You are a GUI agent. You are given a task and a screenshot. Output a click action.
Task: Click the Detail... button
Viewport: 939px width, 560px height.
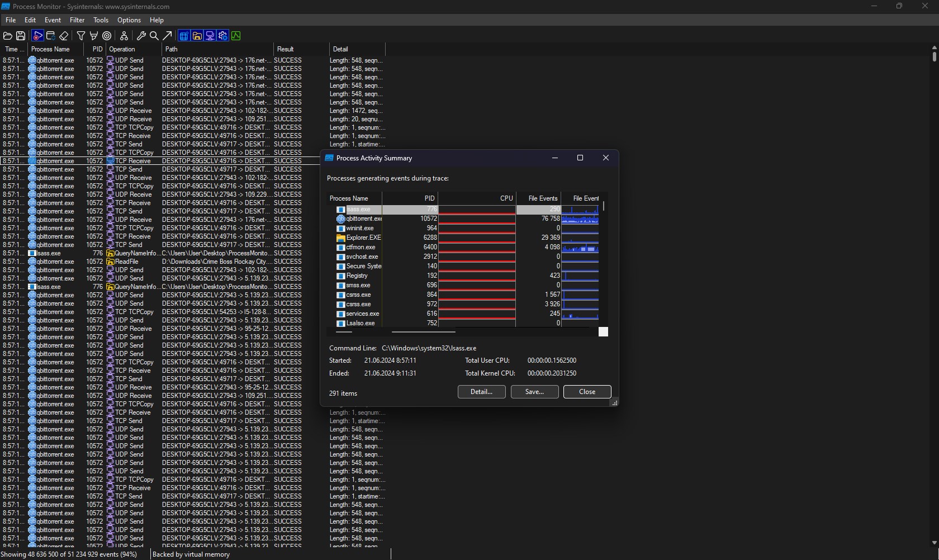pyautogui.click(x=481, y=392)
